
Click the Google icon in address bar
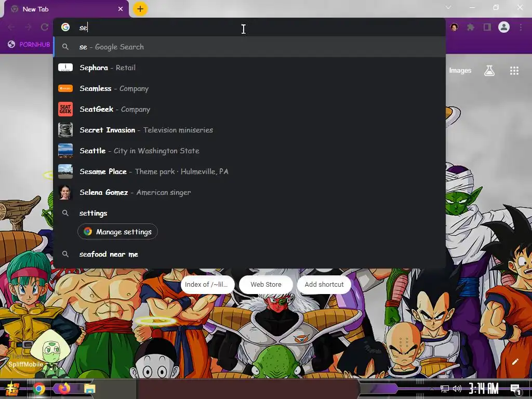(x=65, y=27)
